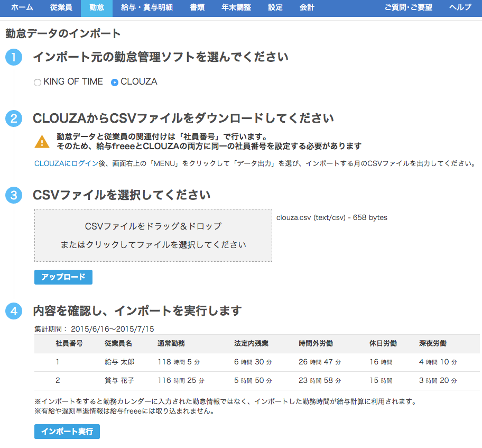
Task: Open the 勤怠 tab in the navigation bar
Action: (x=96, y=8)
